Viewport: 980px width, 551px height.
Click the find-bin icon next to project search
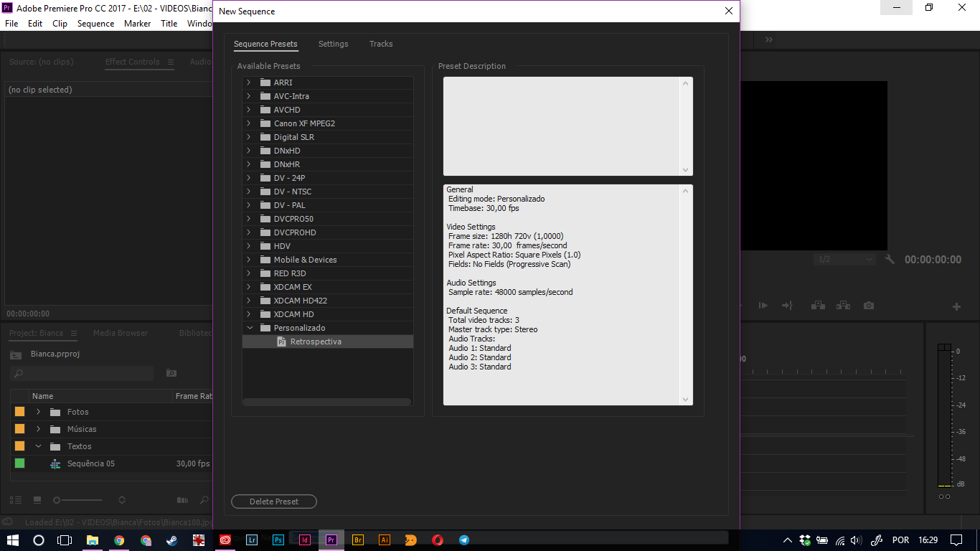click(171, 373)
